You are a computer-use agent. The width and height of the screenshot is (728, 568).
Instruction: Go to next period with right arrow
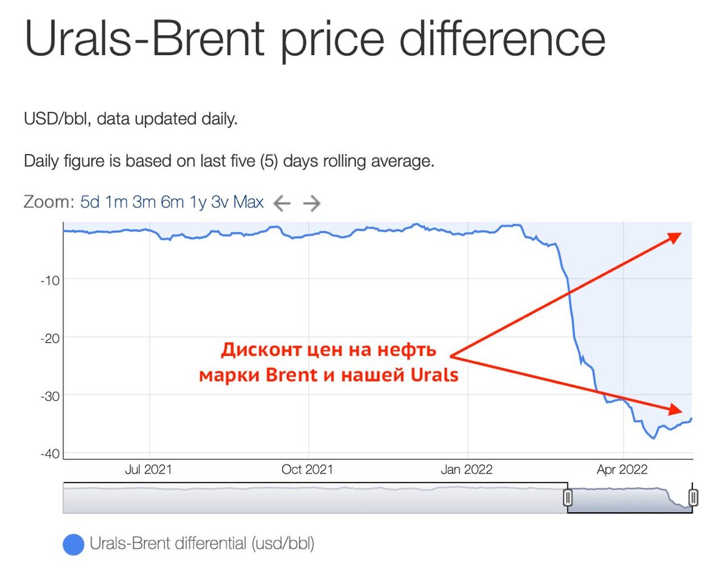[311, 204]
